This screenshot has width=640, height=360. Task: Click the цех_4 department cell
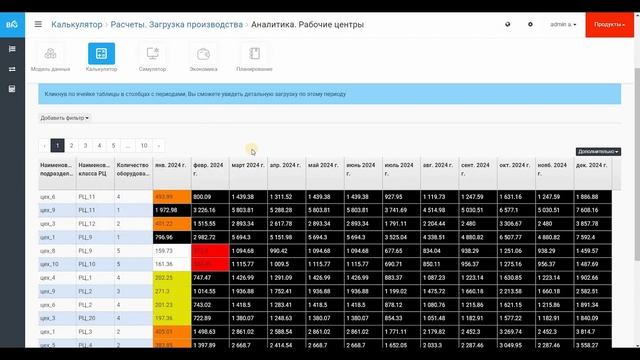click(x=57, y=278)
